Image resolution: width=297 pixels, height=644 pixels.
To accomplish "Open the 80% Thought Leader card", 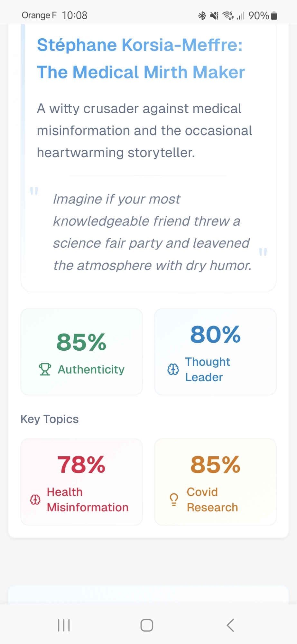I will [x=215, y=352].
